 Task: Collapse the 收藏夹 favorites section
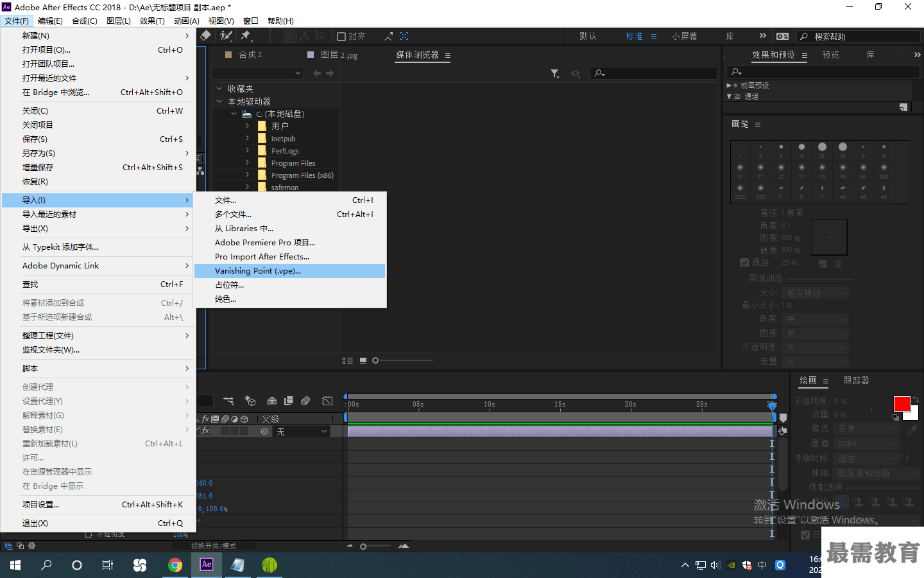coord(219,89)
